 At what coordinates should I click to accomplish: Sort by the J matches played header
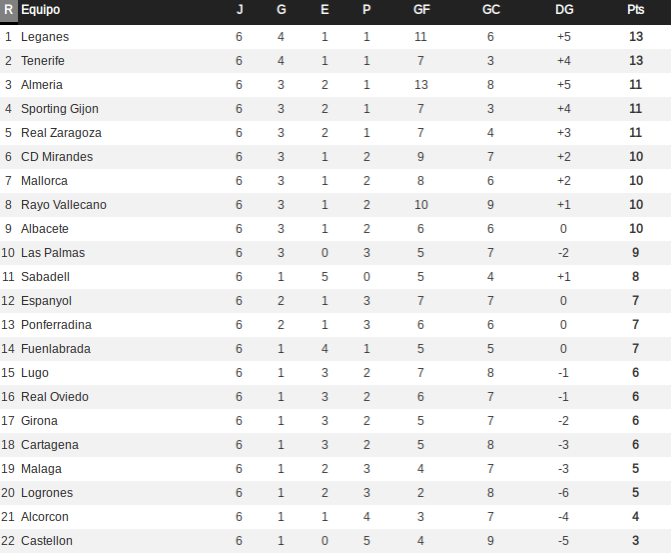point(240,10)
